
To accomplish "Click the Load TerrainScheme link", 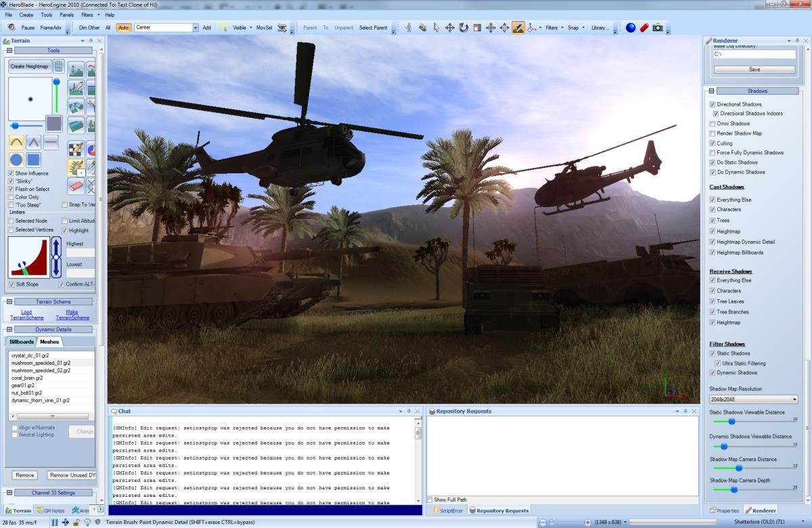I will click(27, 315).
